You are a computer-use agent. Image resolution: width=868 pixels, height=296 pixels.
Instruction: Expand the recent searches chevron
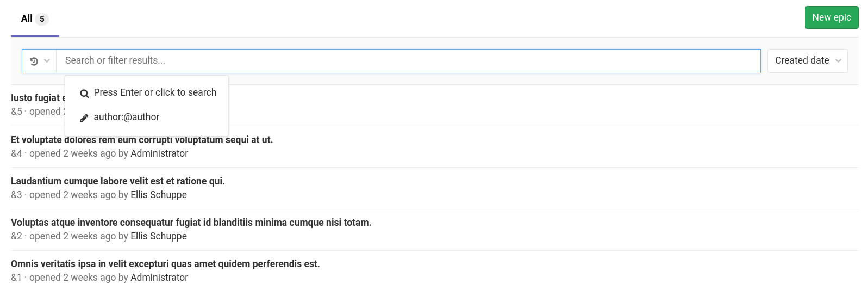point(47,61)
